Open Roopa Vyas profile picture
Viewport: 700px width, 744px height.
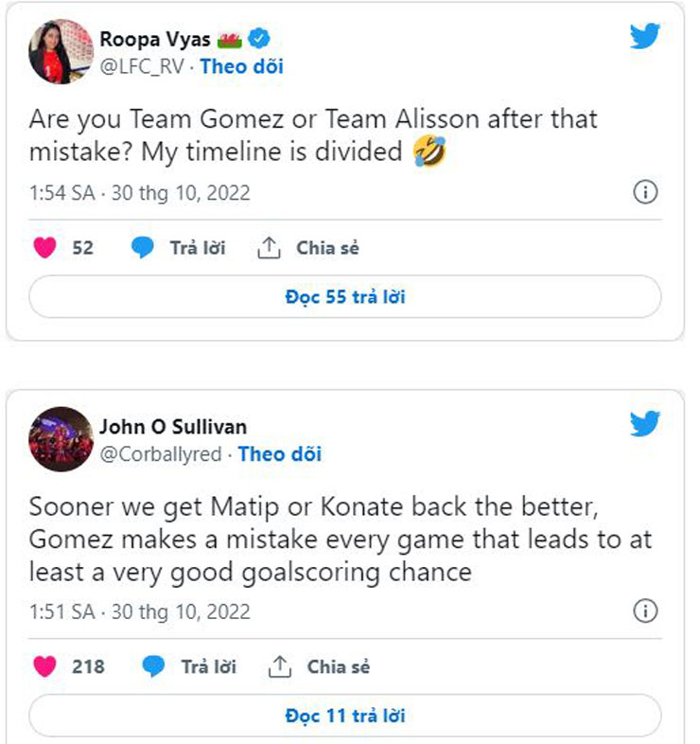tap(61, 51)
